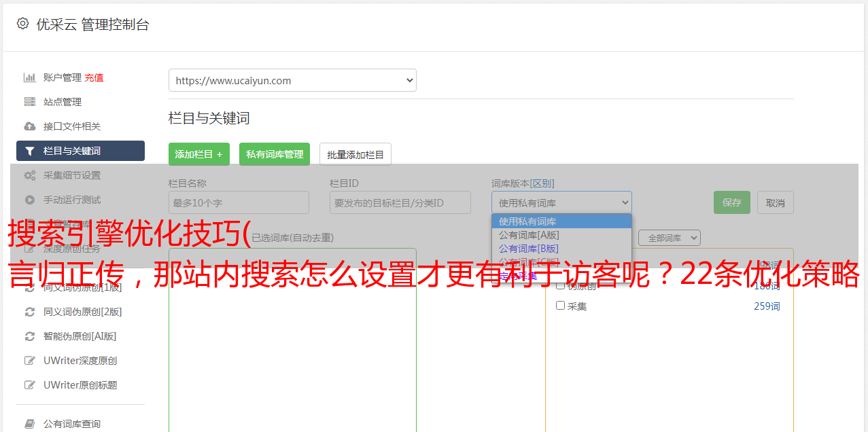This screenshot has height=432, width=868.
Task: Select 栏目与关键词 in the sidebar
Action: point(80,151)
